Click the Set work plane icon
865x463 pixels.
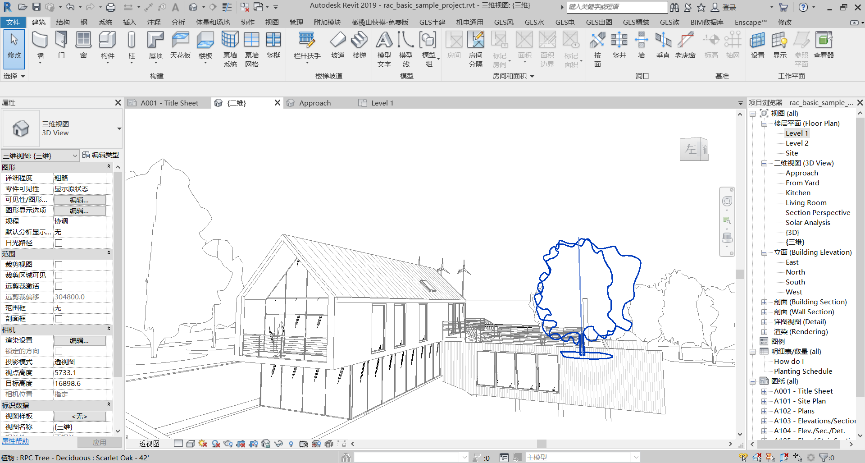(x=757, y=45)
